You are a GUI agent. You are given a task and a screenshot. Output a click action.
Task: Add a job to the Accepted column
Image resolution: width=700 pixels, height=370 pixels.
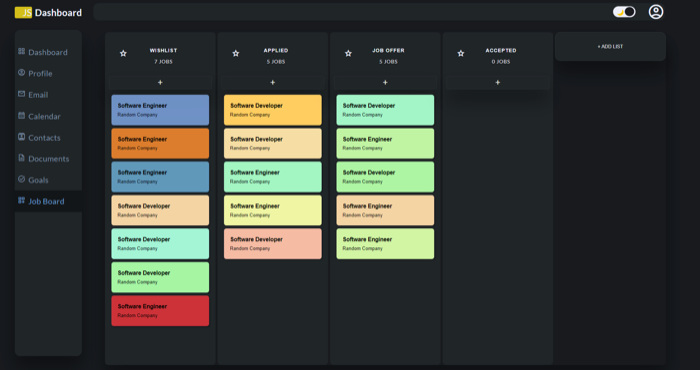pyautogui.click(x=498, y=83)
